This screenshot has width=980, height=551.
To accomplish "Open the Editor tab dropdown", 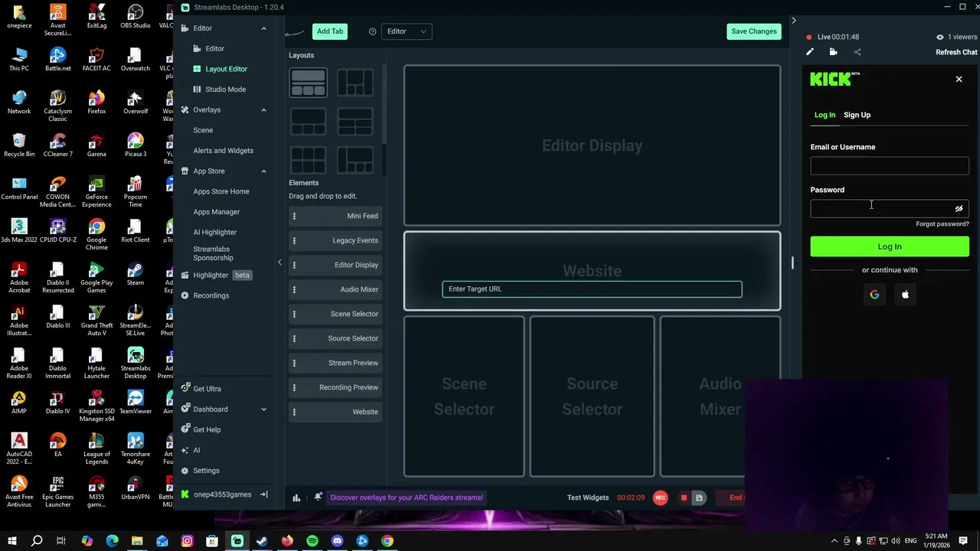I will coord(407,31).
